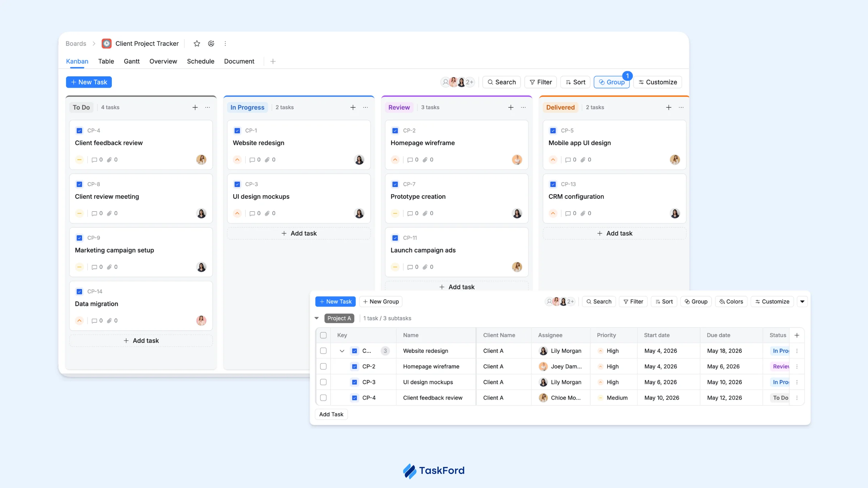868x488 pixels.
Task: Open the Review column more options
Action: [x=523, y=107]
